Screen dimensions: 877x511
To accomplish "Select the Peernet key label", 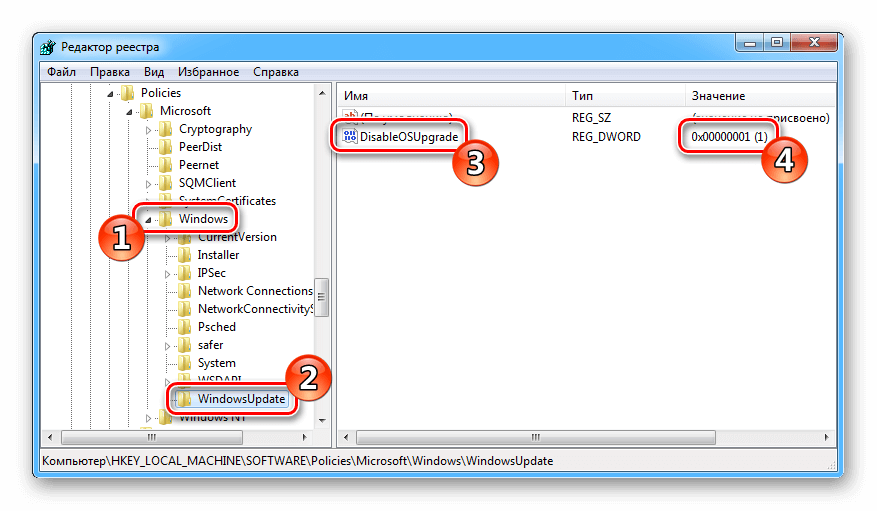I will 199,165.
